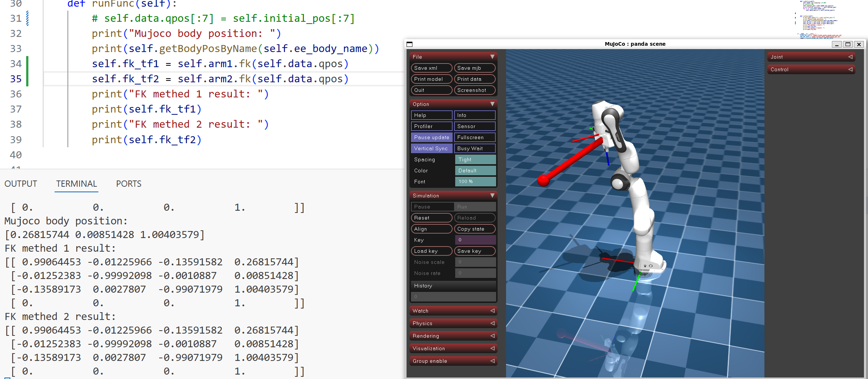Click "FK methed 2 result:" terminal line
This screenshot has height=379, width=868.
60,317
